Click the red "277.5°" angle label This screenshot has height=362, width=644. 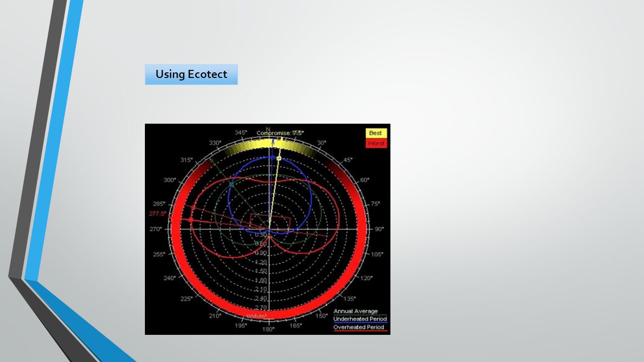tap(157, 214)
